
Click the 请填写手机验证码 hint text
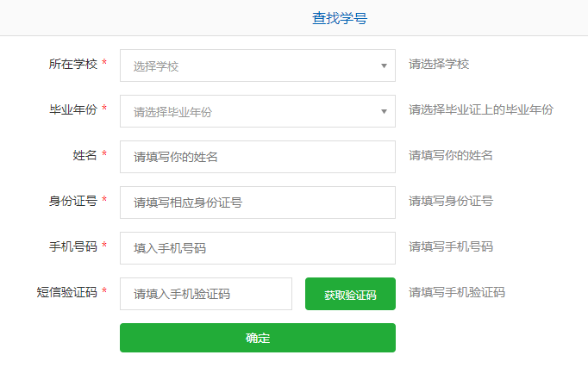456,292
